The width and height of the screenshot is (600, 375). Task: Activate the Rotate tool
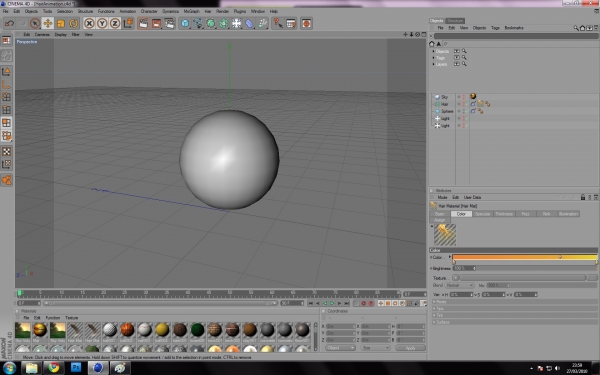point(73,23)
